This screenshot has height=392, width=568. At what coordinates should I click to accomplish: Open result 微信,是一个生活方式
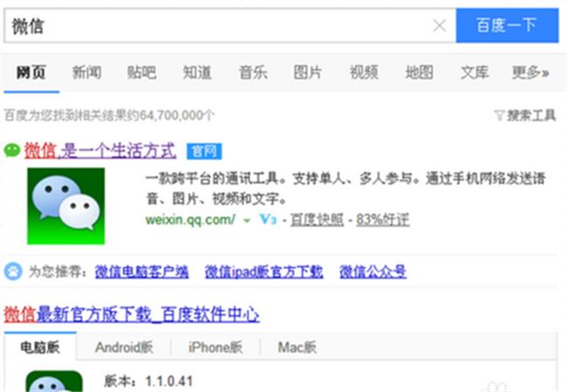tap(100, 150)
